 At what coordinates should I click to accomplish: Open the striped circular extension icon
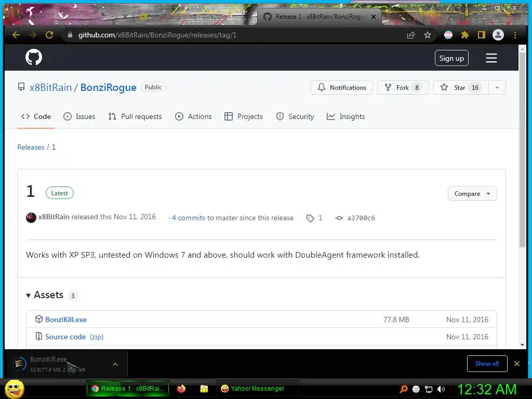coord(448,35)
